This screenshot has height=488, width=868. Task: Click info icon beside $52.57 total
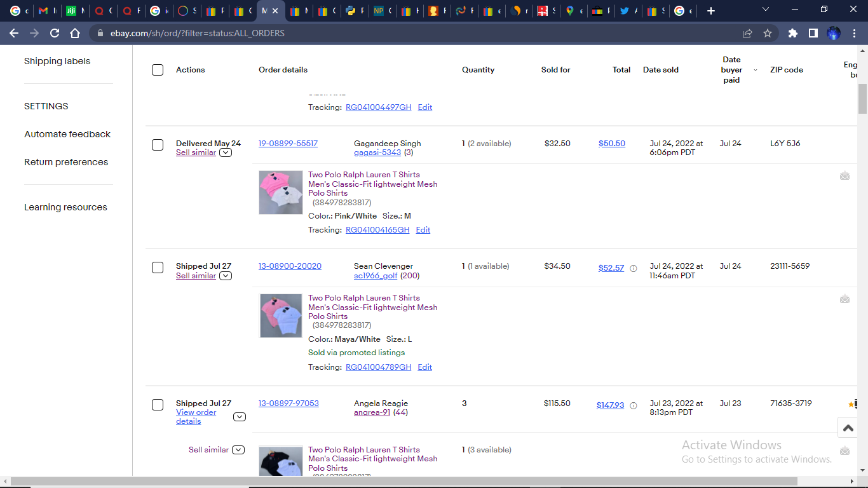633,268
